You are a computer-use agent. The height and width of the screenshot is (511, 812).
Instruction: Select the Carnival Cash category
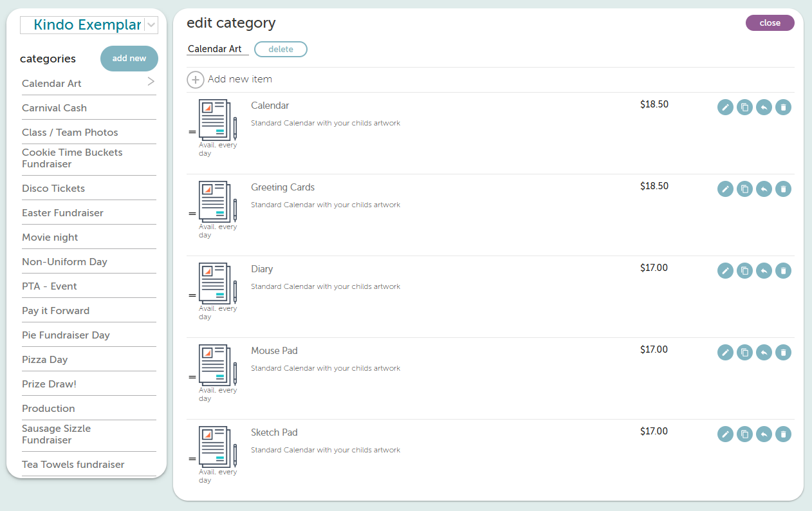pyautogui.click(x=54, y=108)
